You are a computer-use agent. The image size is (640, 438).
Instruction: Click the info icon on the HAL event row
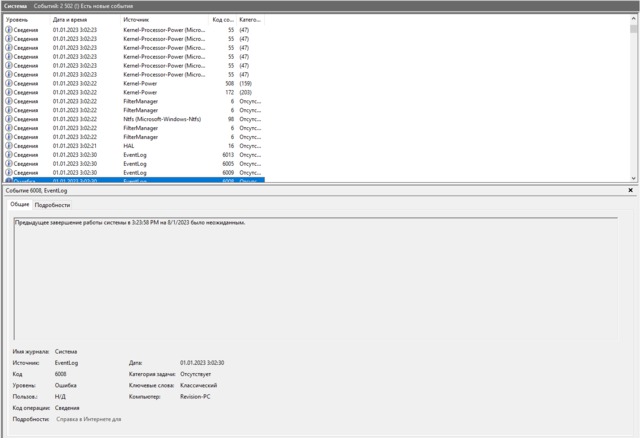(9, 146)
